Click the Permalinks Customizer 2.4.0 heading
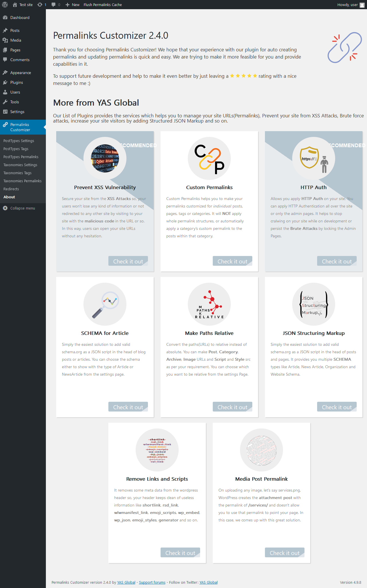The image size is (367, 588). pos(111,36)
